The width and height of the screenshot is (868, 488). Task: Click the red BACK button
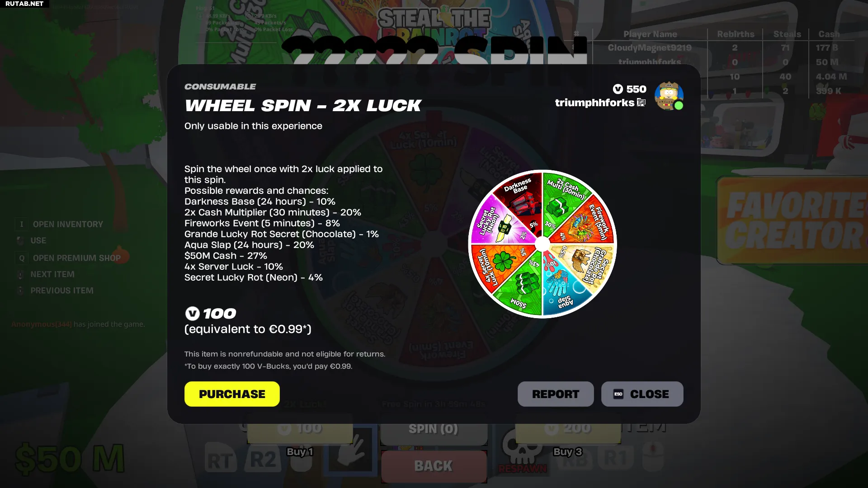coord(434,466)
